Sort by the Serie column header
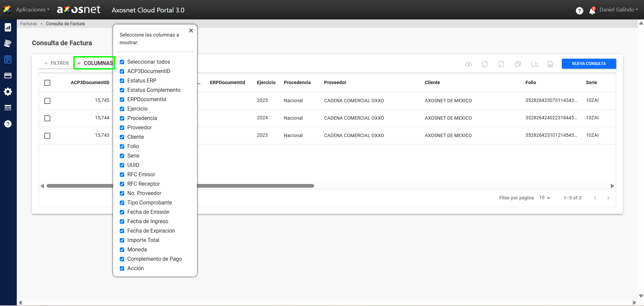The height and width of the screenshot is (306, 644). 591,82
